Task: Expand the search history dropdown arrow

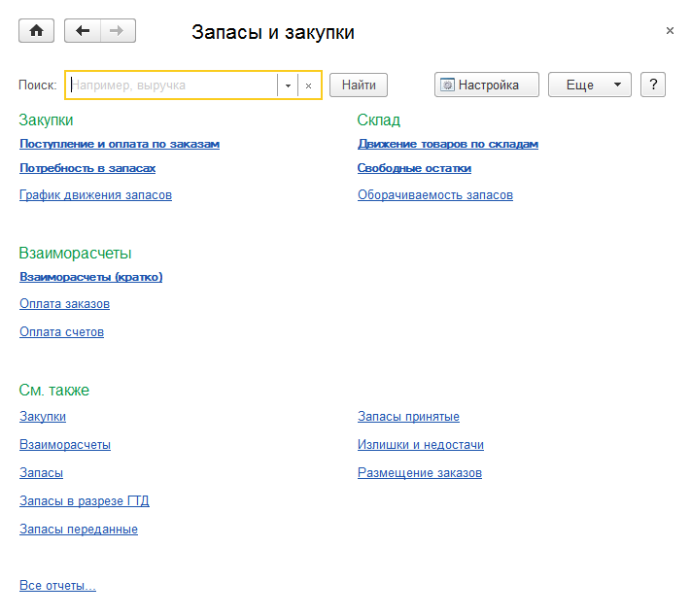Action: point(288,86)
